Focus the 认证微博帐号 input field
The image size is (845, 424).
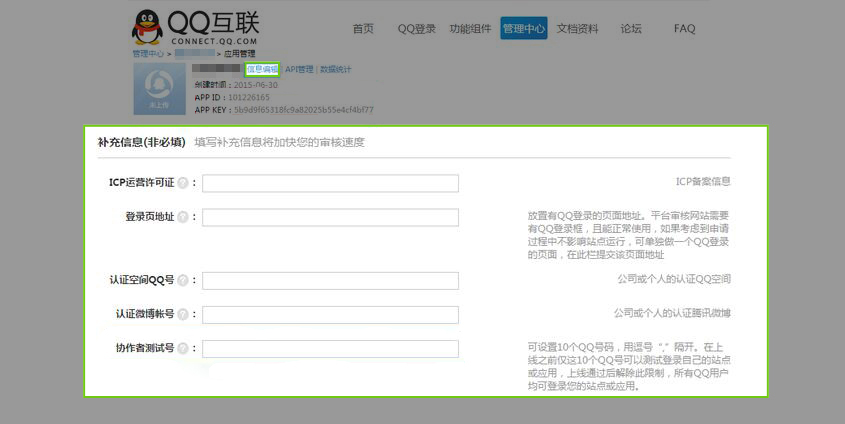tap(330, 315)
